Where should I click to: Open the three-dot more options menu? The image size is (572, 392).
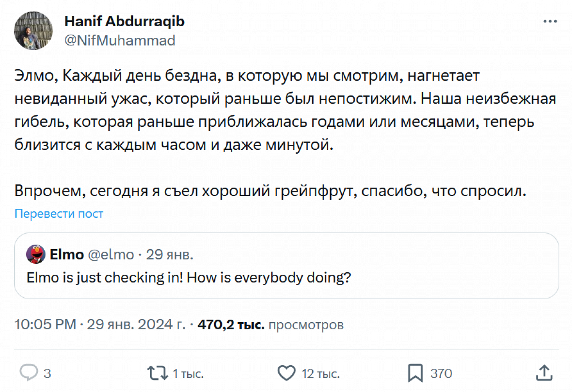(550, 21)
